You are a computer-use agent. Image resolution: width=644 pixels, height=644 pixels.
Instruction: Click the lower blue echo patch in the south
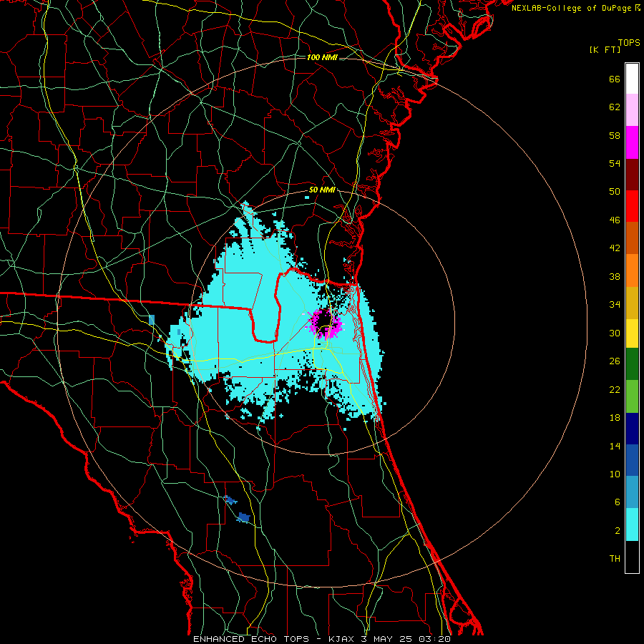point(243,517)
